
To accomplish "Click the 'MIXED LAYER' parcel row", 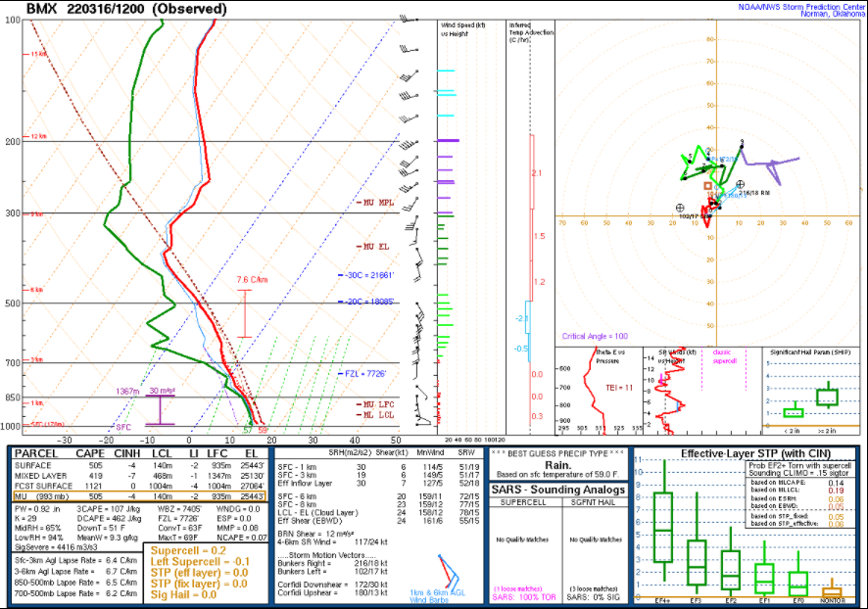I will [139, 476].
